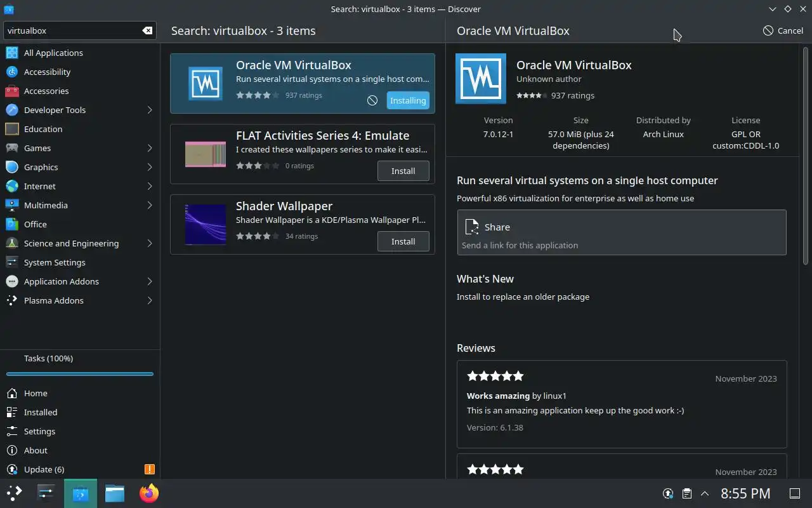Open the Installed page
This screenshot has height=508, width=812.
click(80, 412)
